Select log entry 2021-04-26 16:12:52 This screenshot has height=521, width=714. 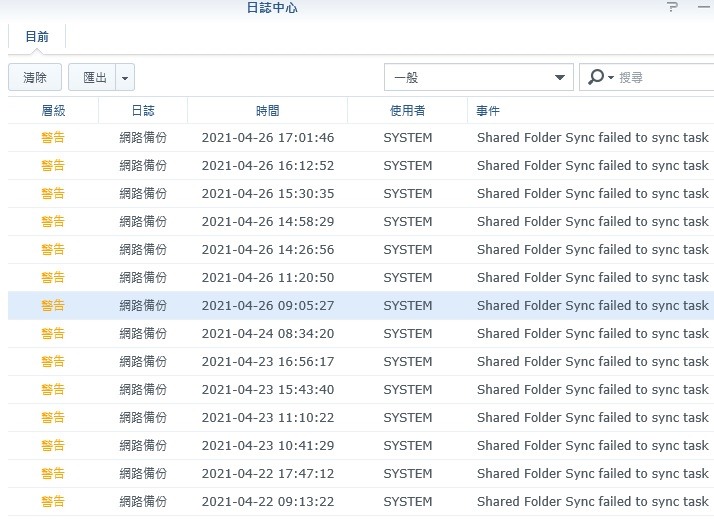pos(361,165)
